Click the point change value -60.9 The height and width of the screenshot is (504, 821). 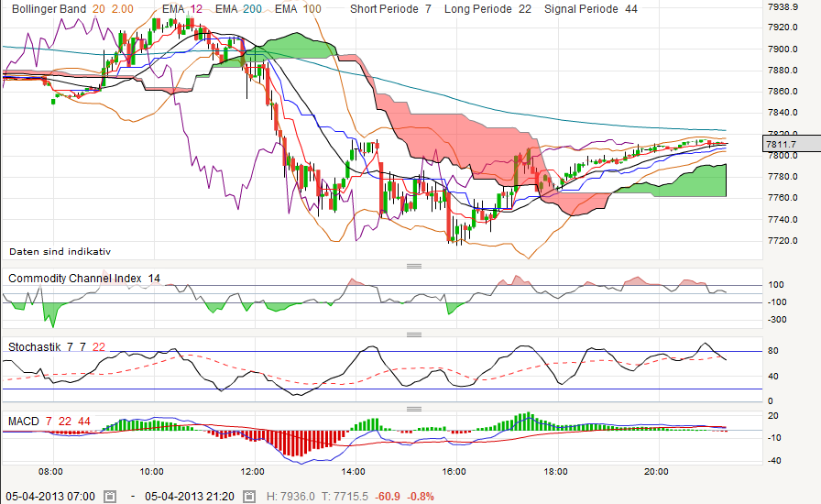[x=388, y=496]
